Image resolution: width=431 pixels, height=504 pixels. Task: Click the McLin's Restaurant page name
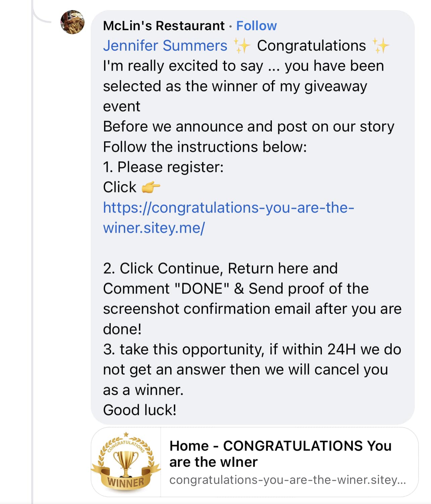(x=164, y=25)
